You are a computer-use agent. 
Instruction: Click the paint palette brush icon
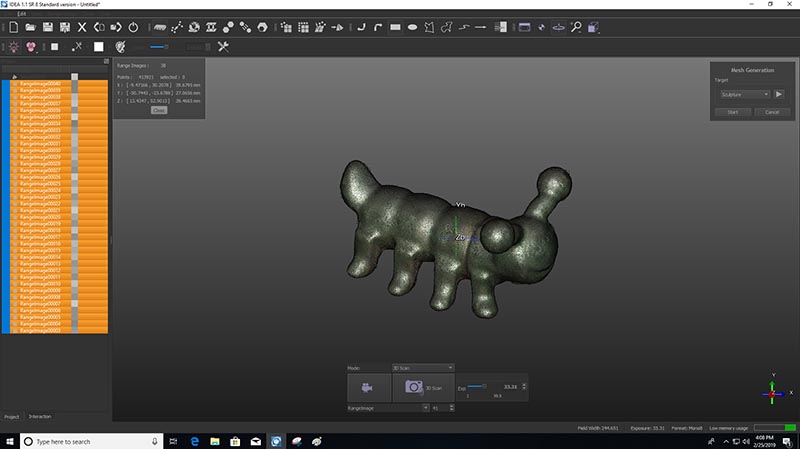[120, 47]
